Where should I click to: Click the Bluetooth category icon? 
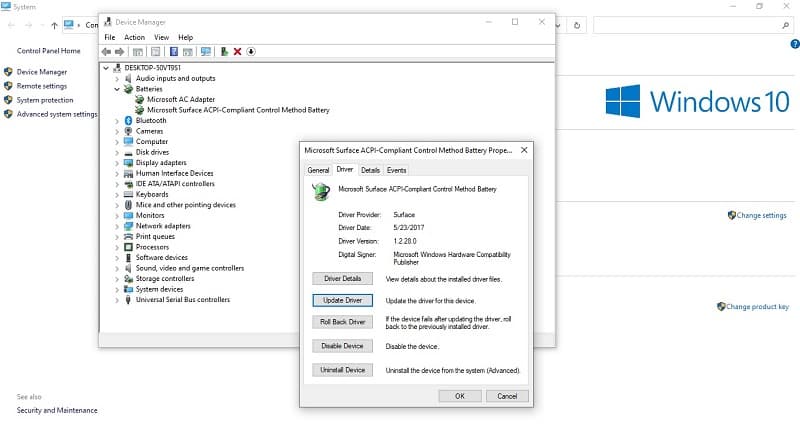coord(129,120)
